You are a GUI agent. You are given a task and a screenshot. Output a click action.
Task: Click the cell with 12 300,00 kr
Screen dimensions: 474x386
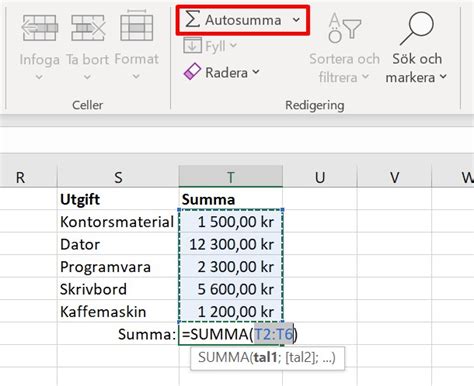pos(231,244)
